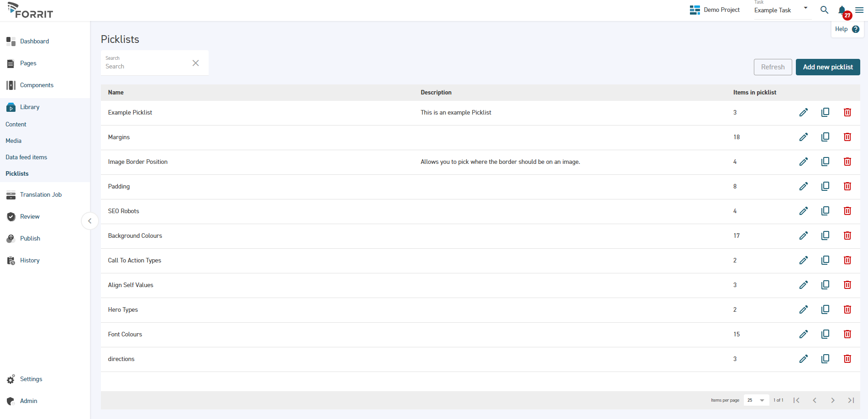Delete the Font Colours picklist
The image size is (868, 419).
click(847, 334)
